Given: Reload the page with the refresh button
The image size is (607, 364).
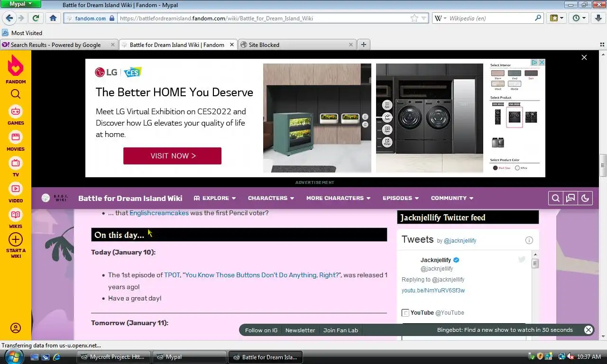Looking at the screenshot, I should pos(35,18).
